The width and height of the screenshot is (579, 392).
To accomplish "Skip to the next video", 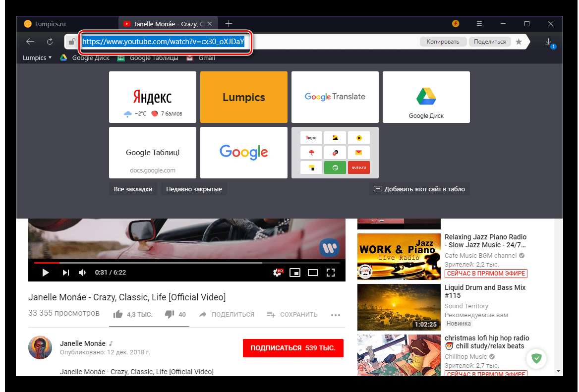I will (66, 273).
